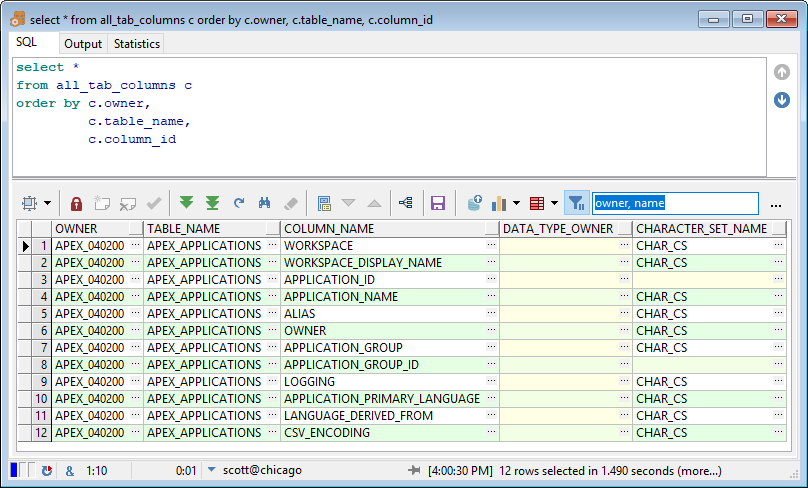
Task: Click the Fetch last page icon
Action: 212,203
